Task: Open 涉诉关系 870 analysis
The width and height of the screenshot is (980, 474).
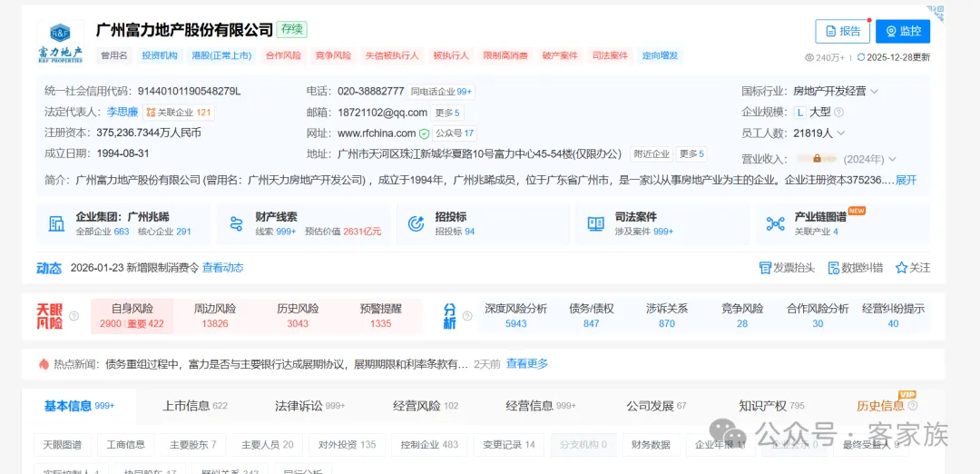Action: [667, 316]
